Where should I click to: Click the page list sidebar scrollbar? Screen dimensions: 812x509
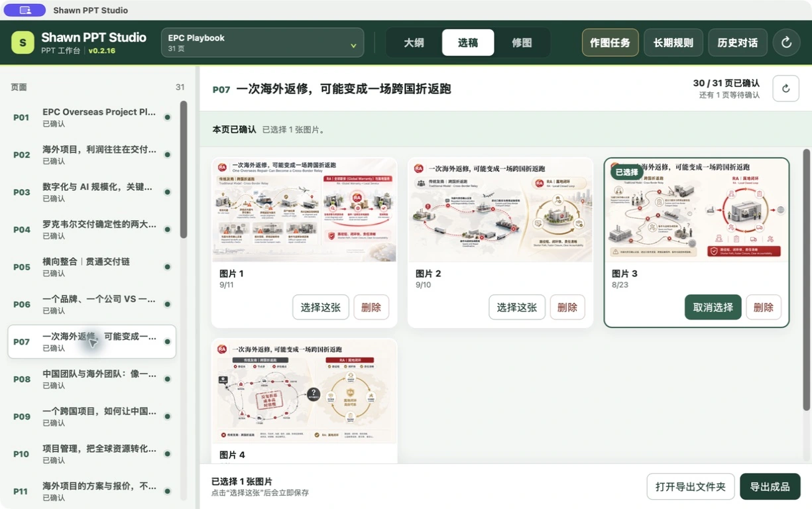pos(184,170)
